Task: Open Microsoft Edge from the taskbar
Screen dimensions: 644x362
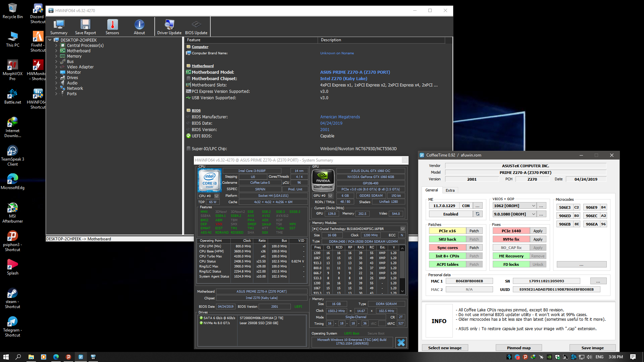Action: [56, 357]
